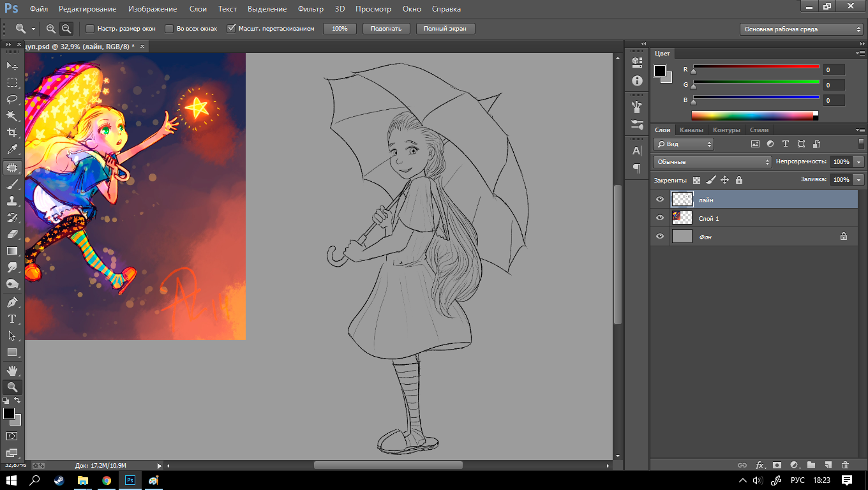Screen dimensions: 868x490
Task: Swap foreground and background colors
Action: (x=18, y=401)
